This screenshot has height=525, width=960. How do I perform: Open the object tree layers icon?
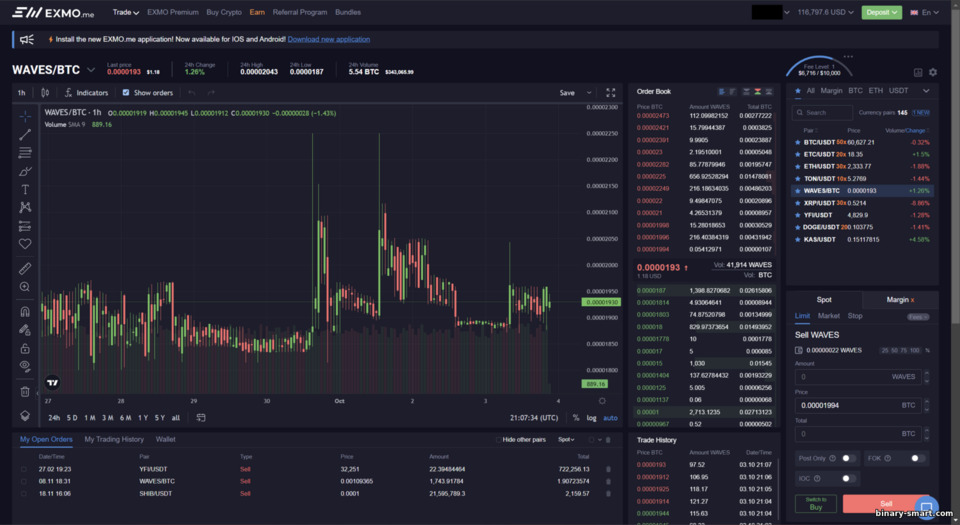(25, 415)
